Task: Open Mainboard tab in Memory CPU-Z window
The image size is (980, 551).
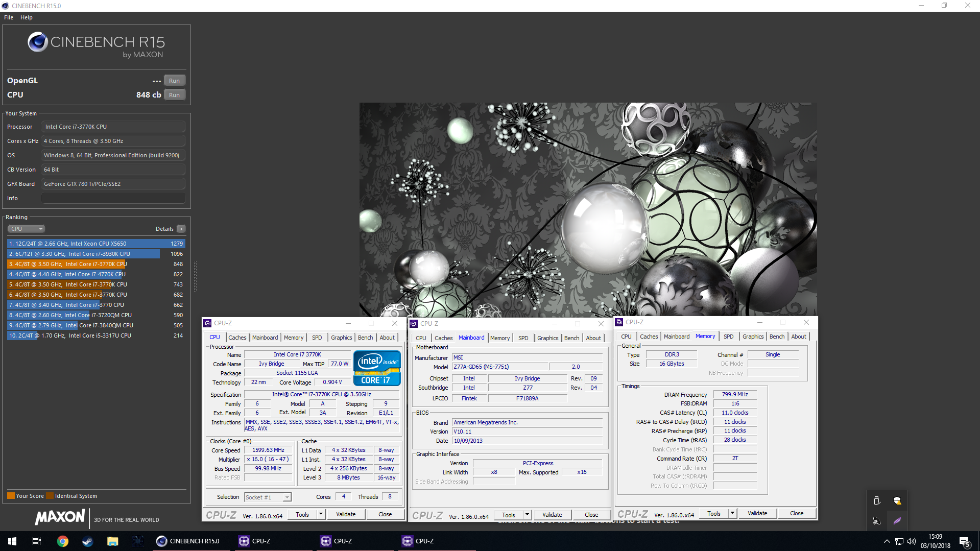Action: pyautogui.click(x=677, y=337)
